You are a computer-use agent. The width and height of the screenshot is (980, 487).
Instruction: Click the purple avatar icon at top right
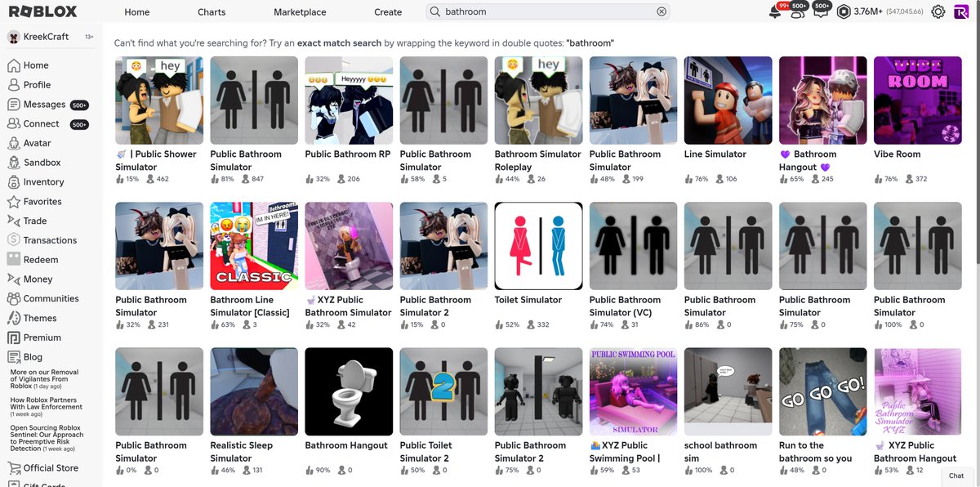(x=961, y=12)
